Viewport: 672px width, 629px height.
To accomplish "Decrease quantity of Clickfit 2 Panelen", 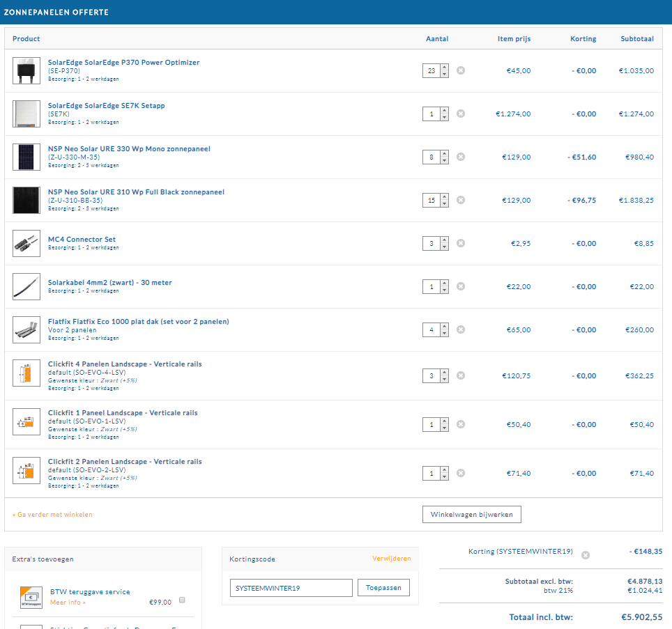I will (445, 477).
